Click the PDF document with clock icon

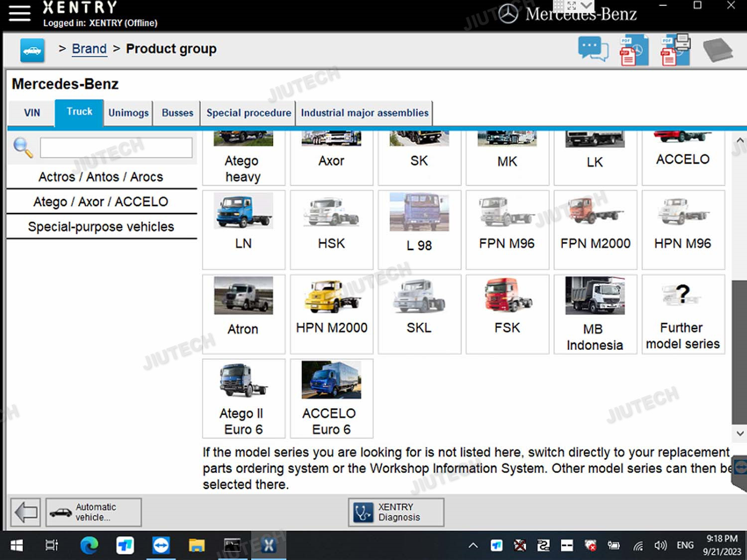633,50
